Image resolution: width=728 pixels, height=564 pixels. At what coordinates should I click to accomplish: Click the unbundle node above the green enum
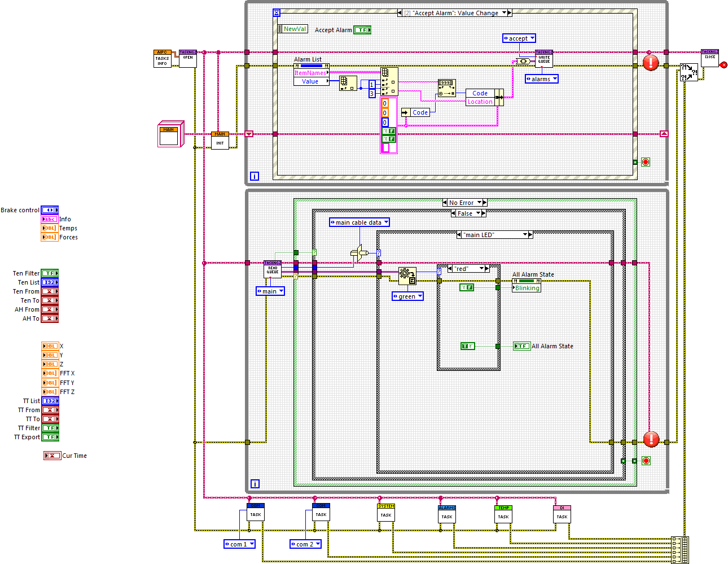[x=407, y=276]
